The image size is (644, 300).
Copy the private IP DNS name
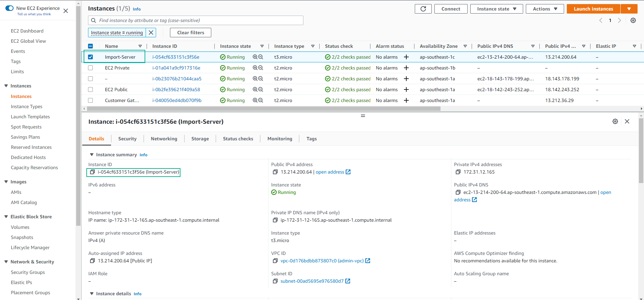(x=275, y=220)
